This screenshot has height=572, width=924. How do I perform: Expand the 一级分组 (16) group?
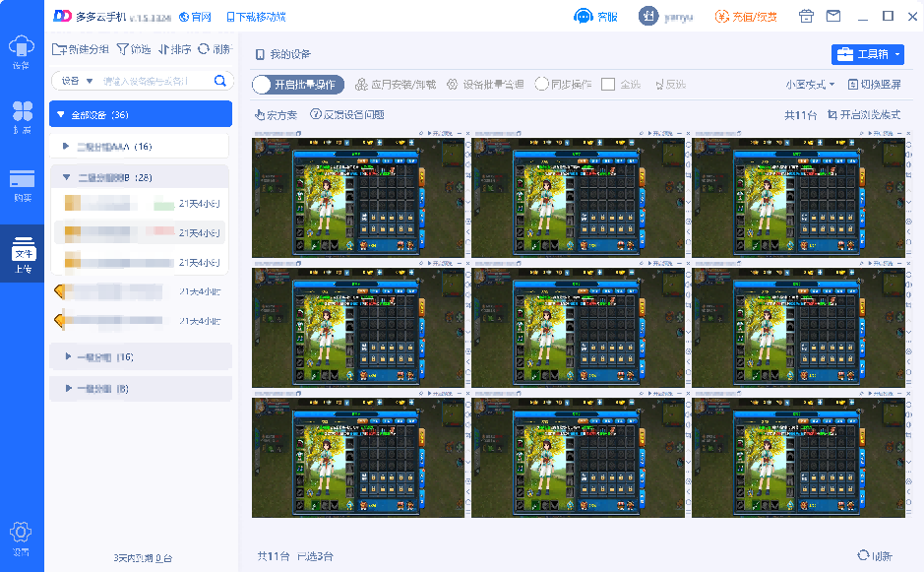pyautogui.click(x=141, y=356)
